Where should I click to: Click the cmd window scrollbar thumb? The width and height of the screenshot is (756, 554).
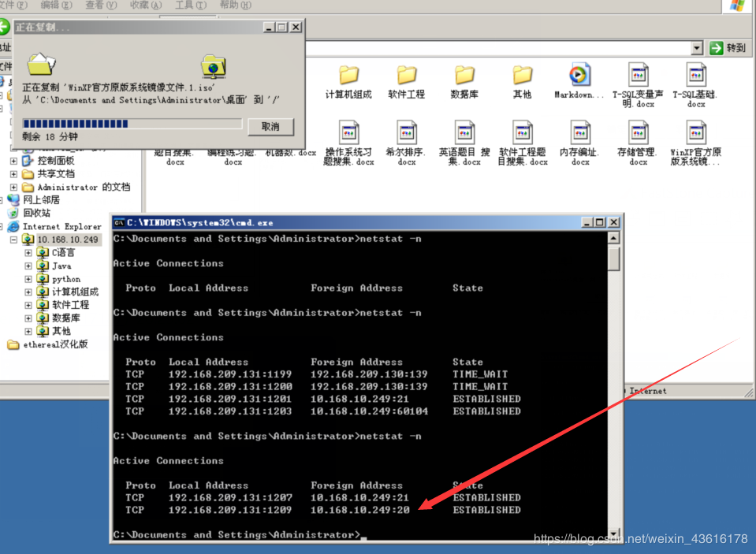[x=613, y=259]
